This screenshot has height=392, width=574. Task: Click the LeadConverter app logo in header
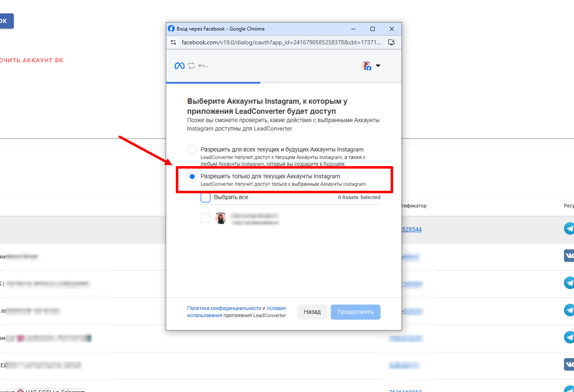click(x=203, y=66)
